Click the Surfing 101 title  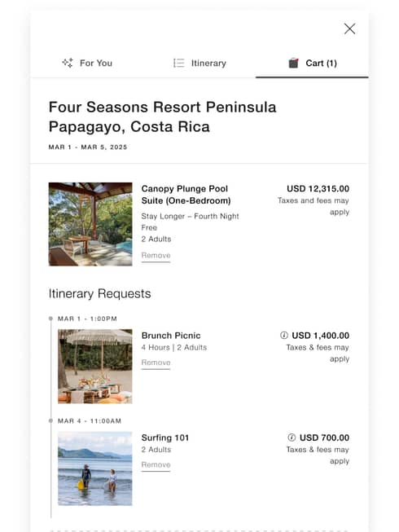[x=165, y=437]
